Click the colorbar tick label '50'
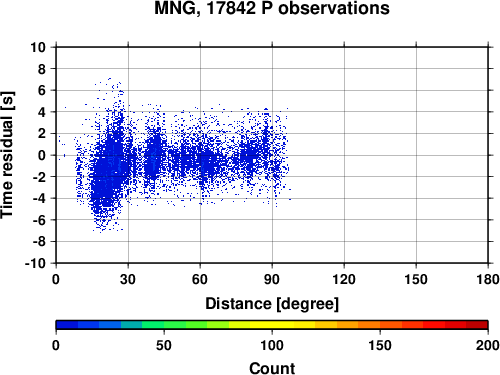Screen dimensions: 500x375 coord(164,345)
